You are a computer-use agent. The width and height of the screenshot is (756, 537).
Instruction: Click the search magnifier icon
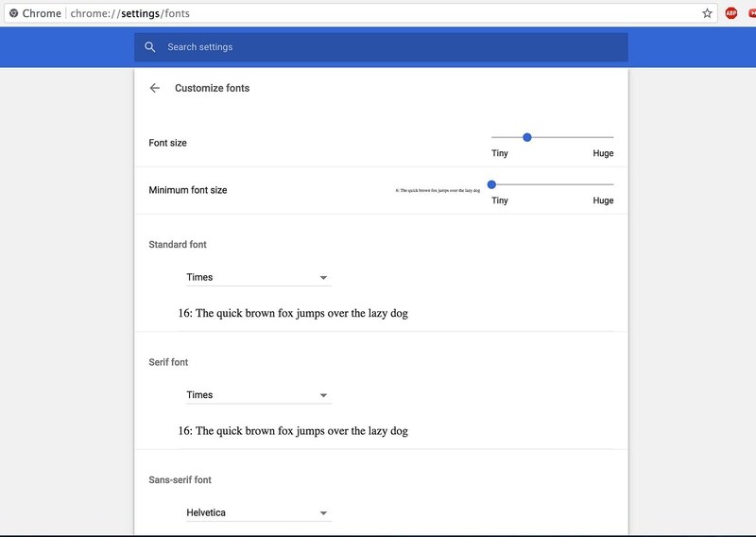pyautogui.click(x=150, y=47)
